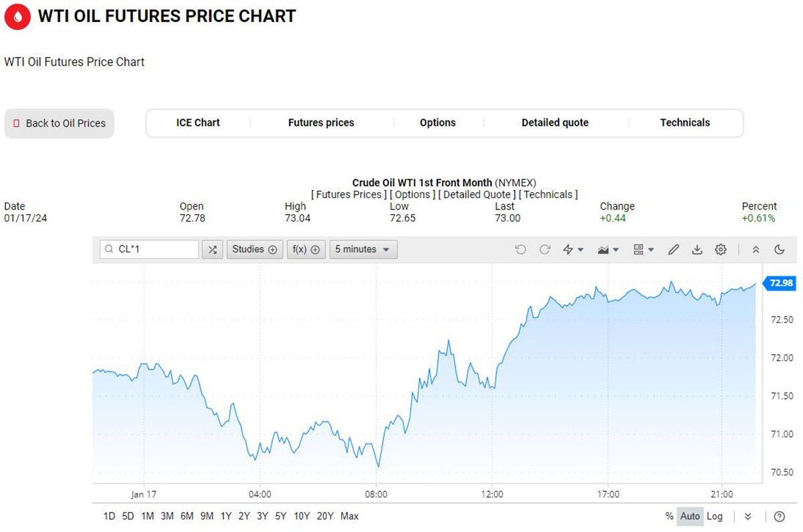803x532 pixels.
Task: Click the CL*1 symbol search field
Action: tap(149, 250)
